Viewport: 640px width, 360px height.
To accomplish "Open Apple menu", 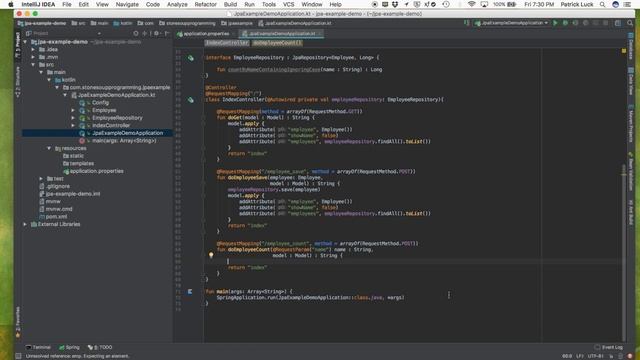I will coord(11,4).
